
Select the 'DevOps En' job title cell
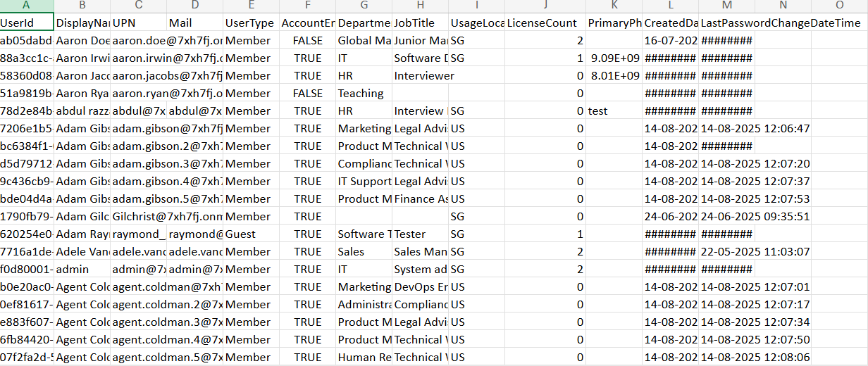[420, 287]
